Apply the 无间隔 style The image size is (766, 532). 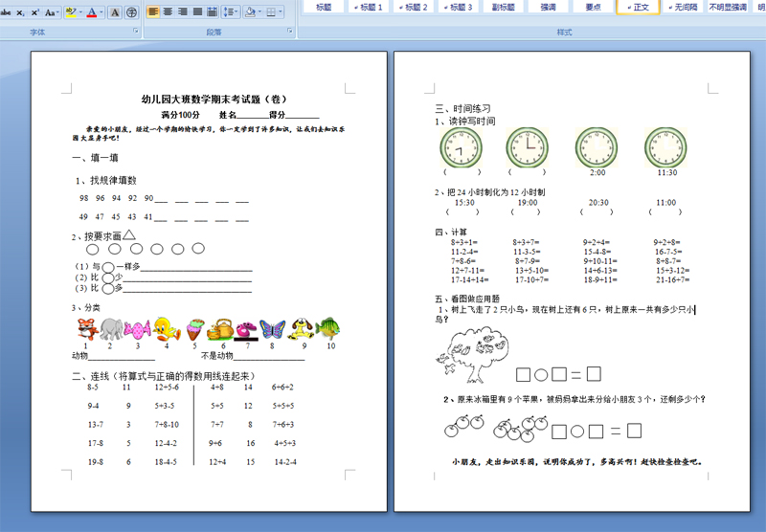(x=683, y=7)
